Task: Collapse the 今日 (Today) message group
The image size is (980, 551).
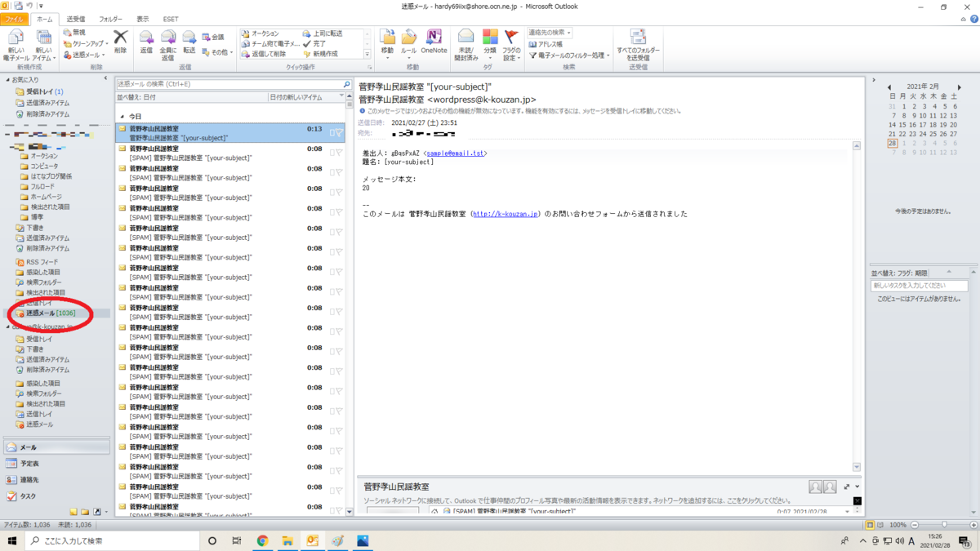Action: (122, 117)
